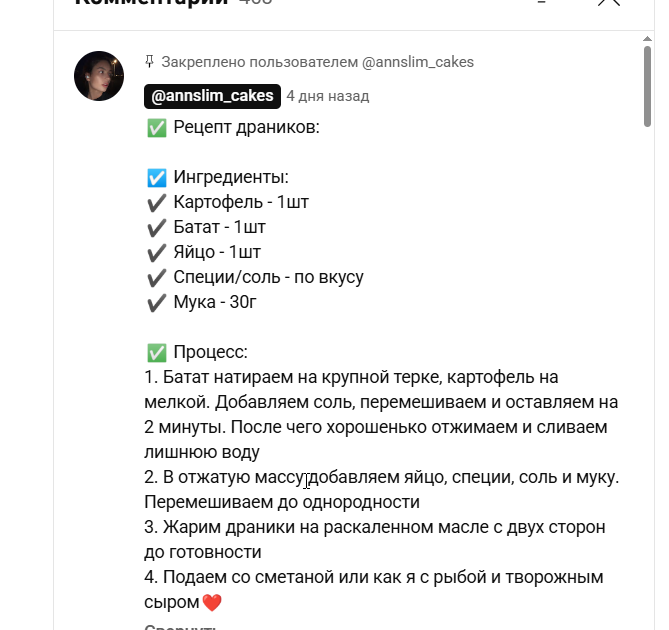Open the sort icon near close button
Screen dimensions: 669x630
(x=541, y=2)
